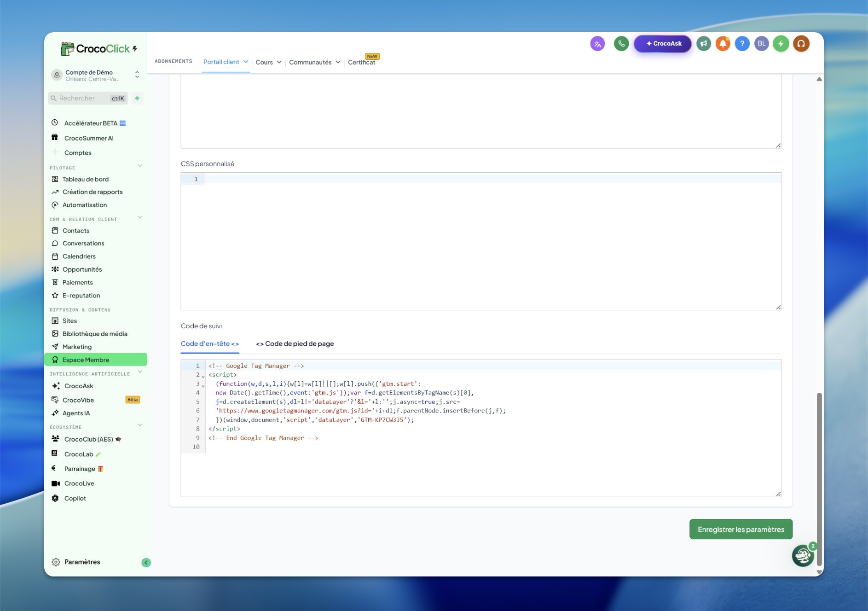868x611 pixels.
Task: Expand the Communautés dropdown
Action: [x=338, y=62]
